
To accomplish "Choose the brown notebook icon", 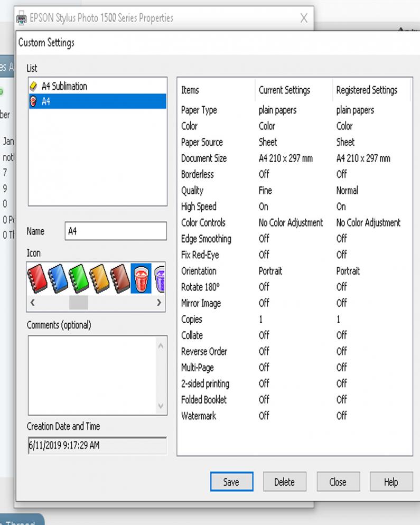I will [x=120, y=278].
